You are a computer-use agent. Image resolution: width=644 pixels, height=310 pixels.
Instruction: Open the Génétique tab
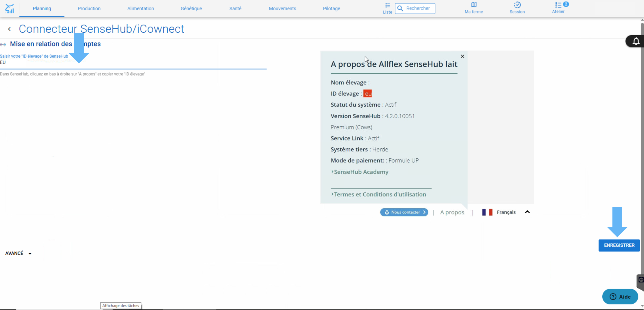coord(191,8)
